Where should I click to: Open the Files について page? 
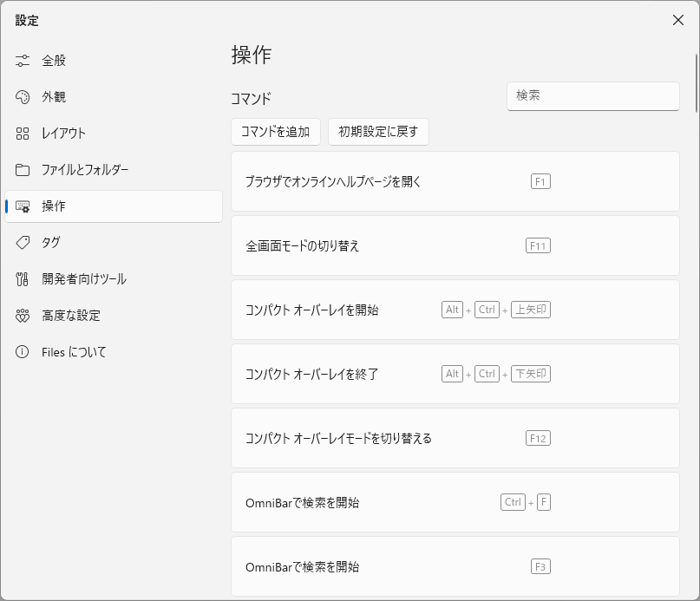114,352
